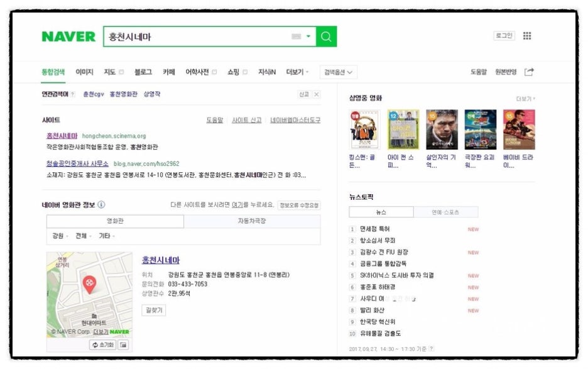Click the 살인자의 기억 movie poster

coord(442,129)
